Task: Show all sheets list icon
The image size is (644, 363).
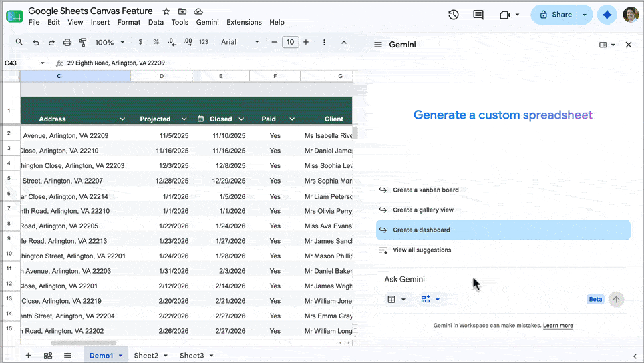Action: (x=67, y=355)
